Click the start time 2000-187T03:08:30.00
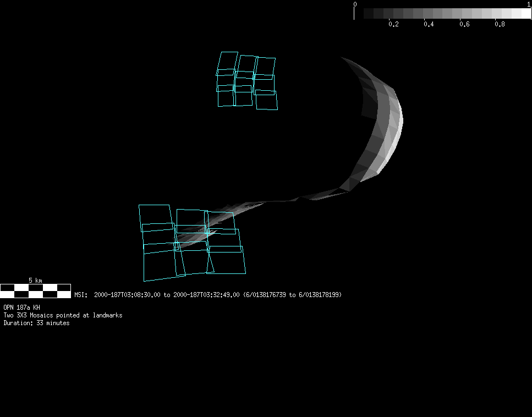 tap(127, 295)
